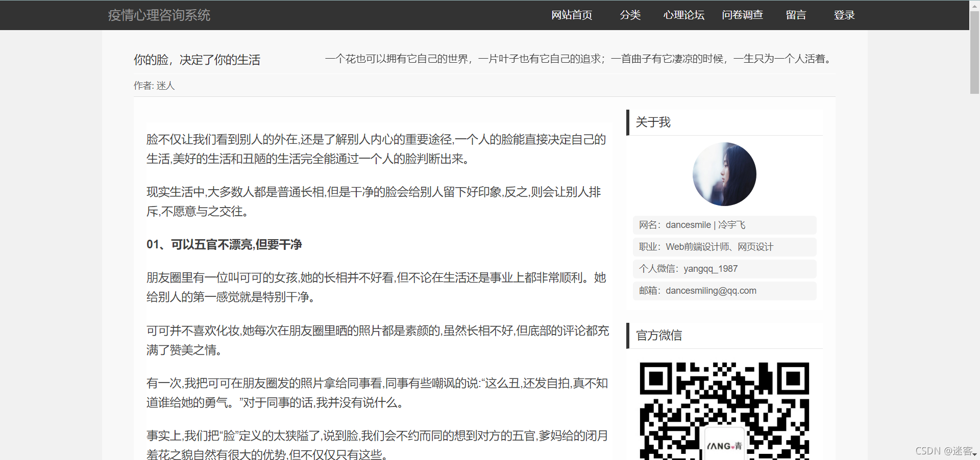Click the article title 你的脸，决定了你的生活
This screenshot has height=460, width=980.
coord(197,60)
